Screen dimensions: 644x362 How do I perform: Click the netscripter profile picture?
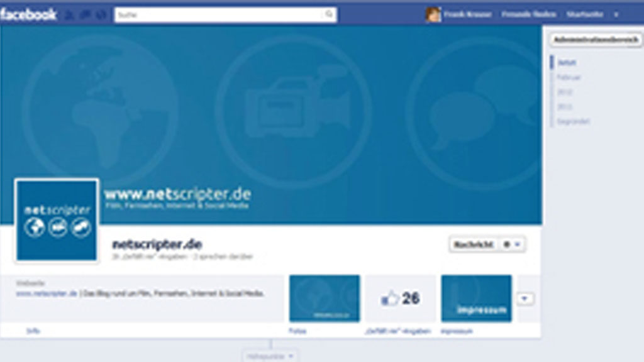coord(57,220)
